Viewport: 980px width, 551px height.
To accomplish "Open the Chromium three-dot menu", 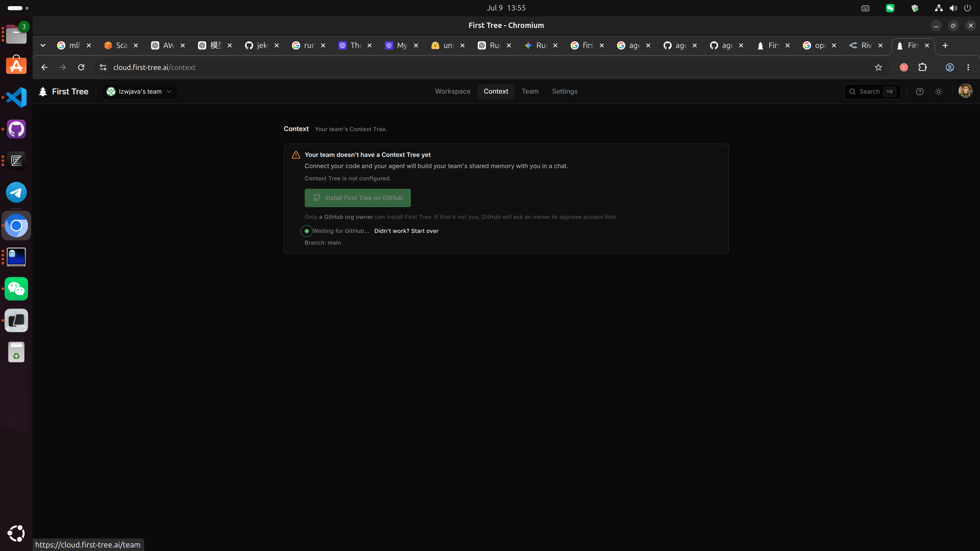I will pos(968,67).
